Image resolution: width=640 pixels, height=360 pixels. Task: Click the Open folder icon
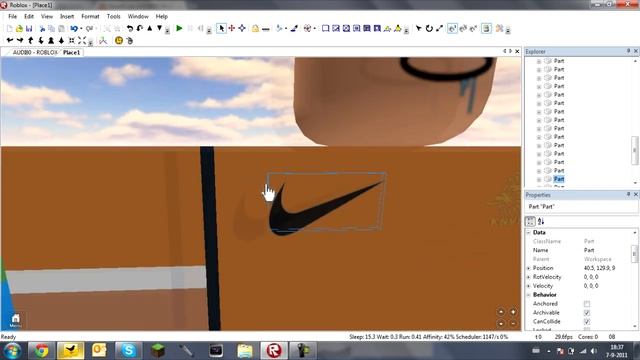pyautogui.click(x=19, y=29)
